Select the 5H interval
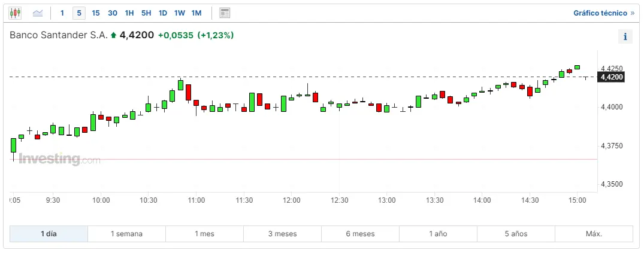644x253 pixels. click(x=146, y=13)
